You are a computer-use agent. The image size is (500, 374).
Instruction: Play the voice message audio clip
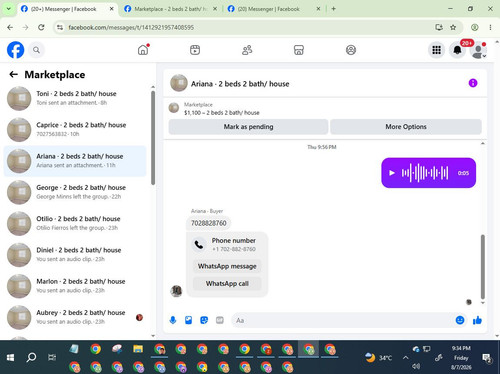tap(392, 173)
